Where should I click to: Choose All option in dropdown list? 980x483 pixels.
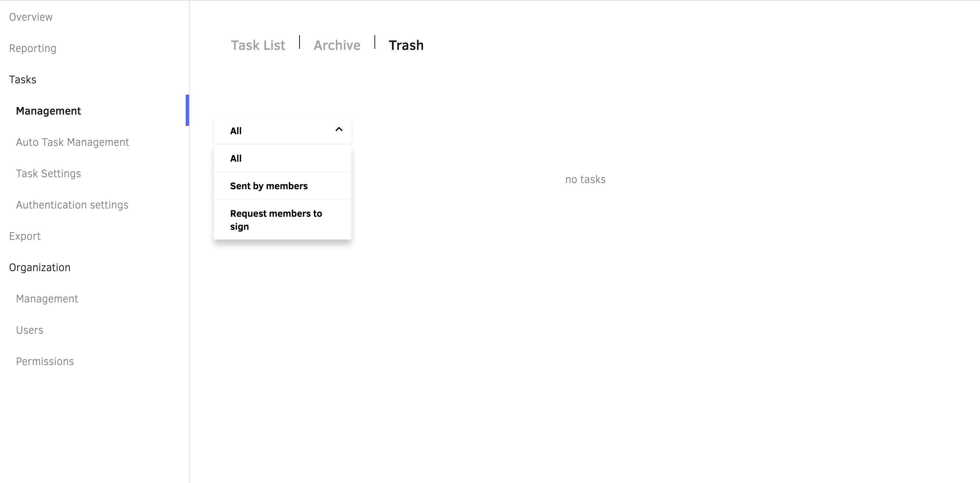282,158
